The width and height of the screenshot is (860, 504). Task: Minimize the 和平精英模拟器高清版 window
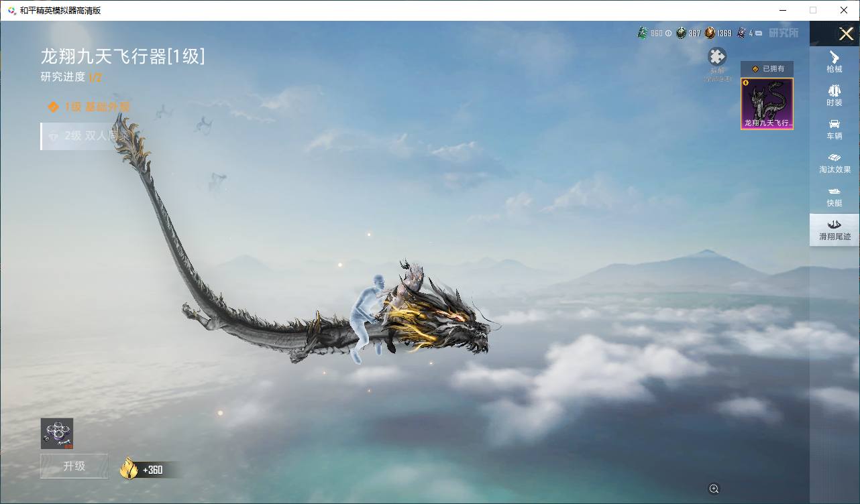[783, 10]
